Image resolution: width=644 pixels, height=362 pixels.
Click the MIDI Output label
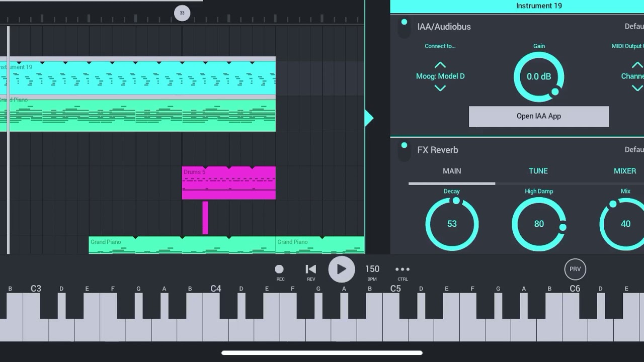pos(627,46)
